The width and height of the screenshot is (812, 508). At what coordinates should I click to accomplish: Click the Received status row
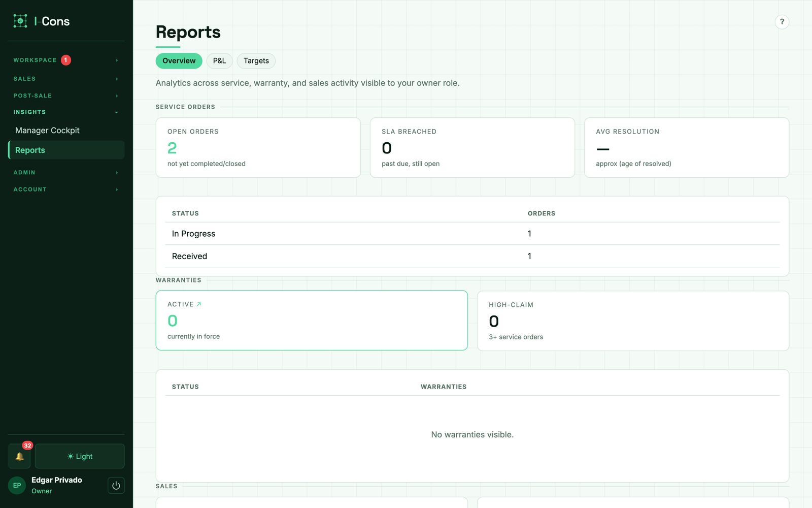pyautogui.click(x=472, y=257)
